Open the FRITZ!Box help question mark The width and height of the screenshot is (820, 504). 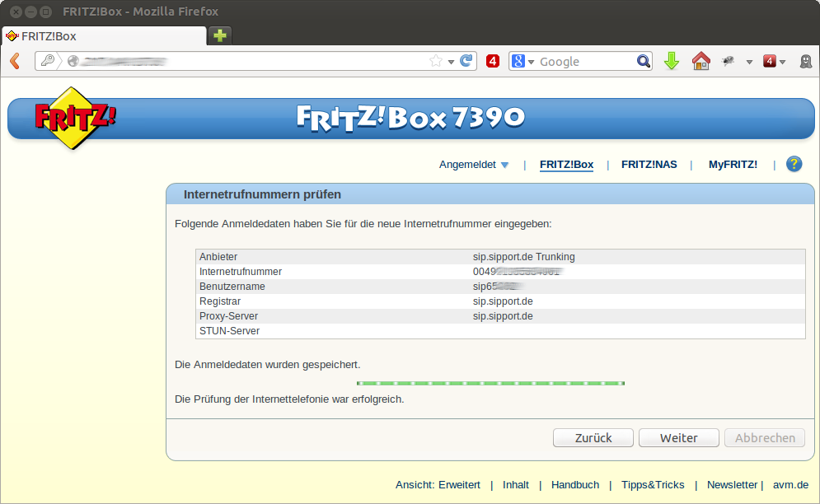pyautogui.click(x=794, y=164)
